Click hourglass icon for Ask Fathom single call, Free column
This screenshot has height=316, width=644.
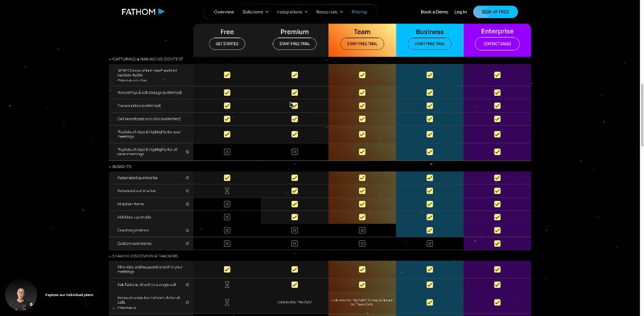click(227, 285)
